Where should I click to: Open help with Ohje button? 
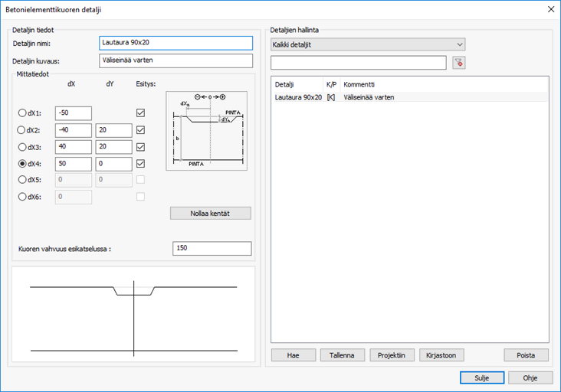click(x=530, y=378)
